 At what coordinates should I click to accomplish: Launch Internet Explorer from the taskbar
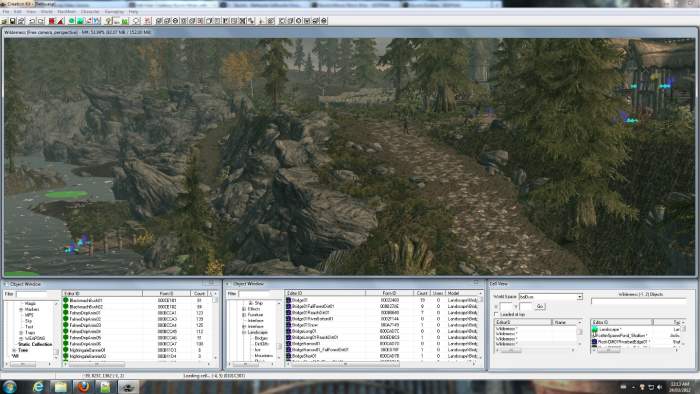pyautogui.click(x=38, y=386)
